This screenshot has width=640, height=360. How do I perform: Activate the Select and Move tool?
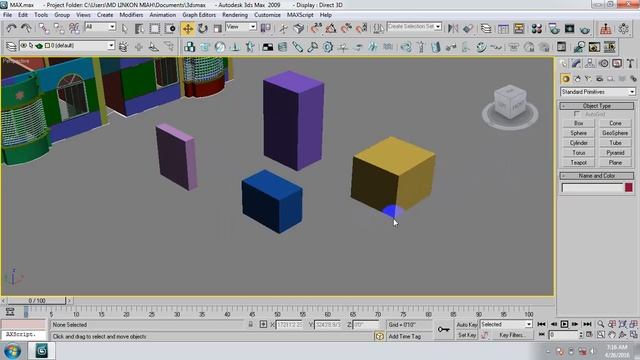point(188,28)
